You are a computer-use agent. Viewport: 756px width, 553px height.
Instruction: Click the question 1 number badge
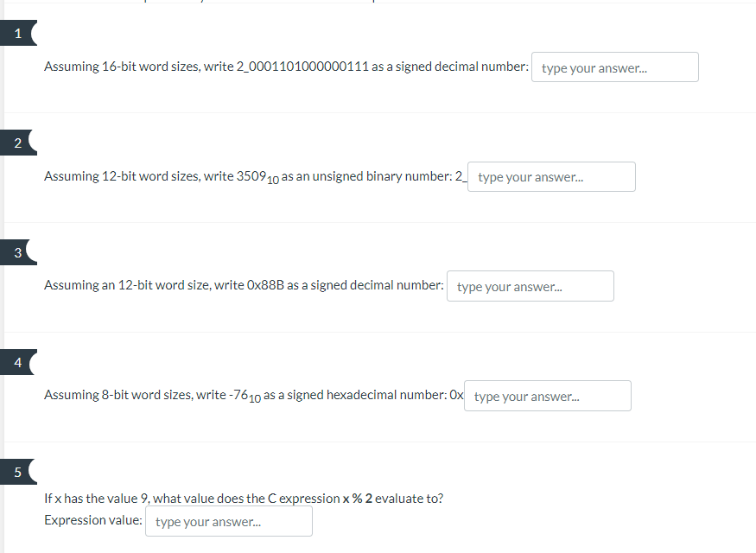tap(17, 32)
